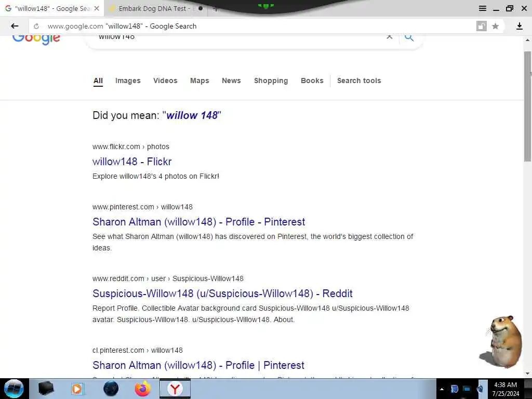Screen dimensions: 532x399
Task: Click the blue flag tray icon
Action: click(454, 389)
